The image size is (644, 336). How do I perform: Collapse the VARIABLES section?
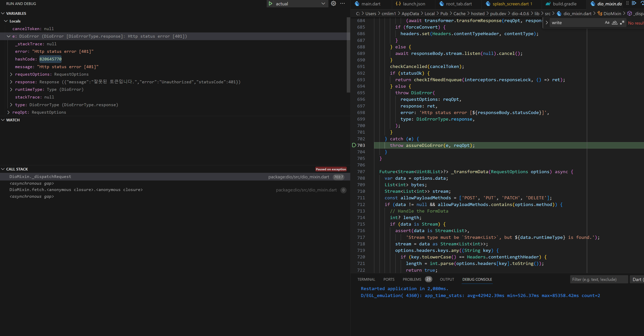(x=3, y=13)
